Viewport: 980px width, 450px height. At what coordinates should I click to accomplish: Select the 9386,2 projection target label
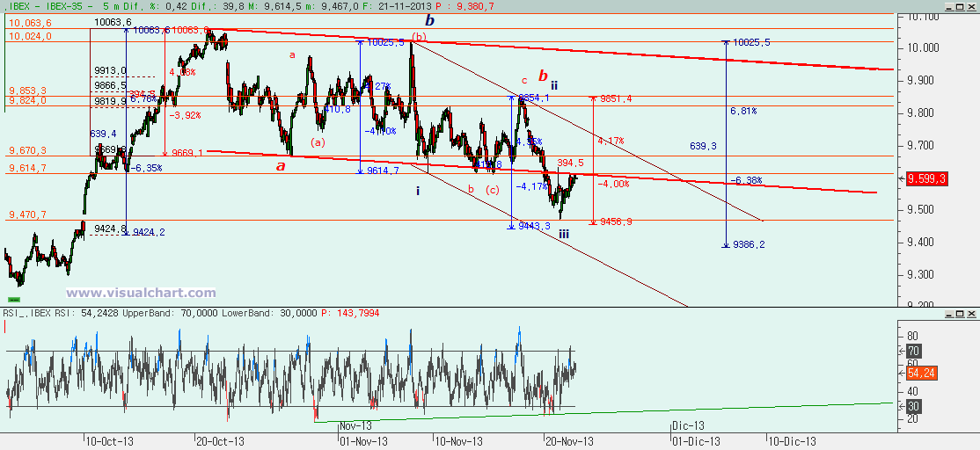749,245
